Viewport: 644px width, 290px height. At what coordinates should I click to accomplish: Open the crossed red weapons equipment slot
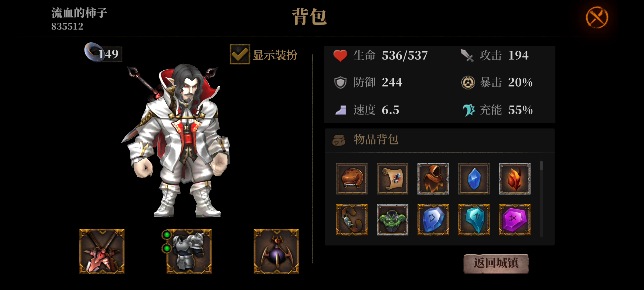tap(102, 251)
